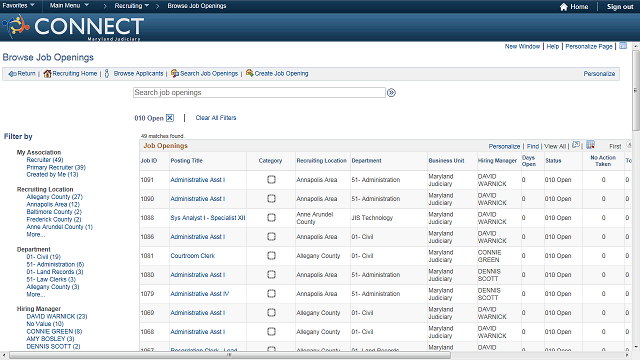
Task: Click the Sign out menu item
Action: point(620,7)
